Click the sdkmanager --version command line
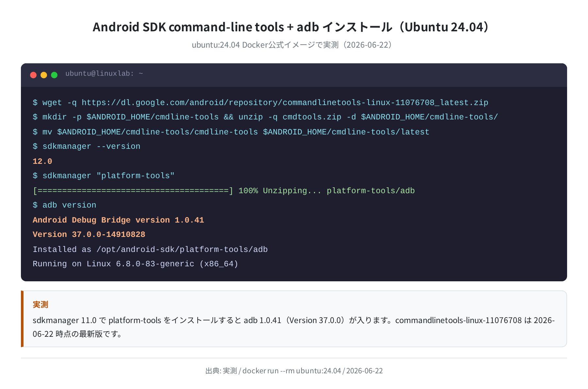Viewport: 588px width, 389px height. point(87,146)
